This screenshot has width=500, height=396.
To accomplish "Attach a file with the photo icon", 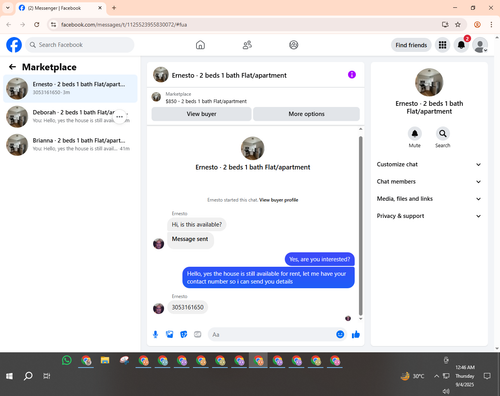I will 170,334.
